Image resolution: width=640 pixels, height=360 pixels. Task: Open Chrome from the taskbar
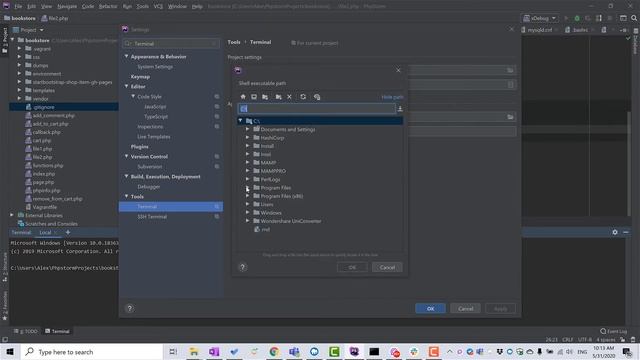(x=274, y=351)
